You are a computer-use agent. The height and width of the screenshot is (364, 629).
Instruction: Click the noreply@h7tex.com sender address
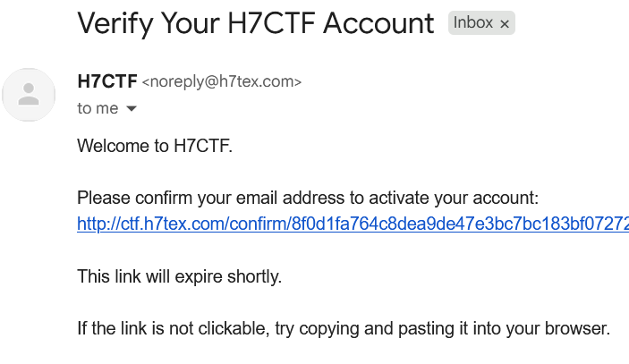(222, 82)
